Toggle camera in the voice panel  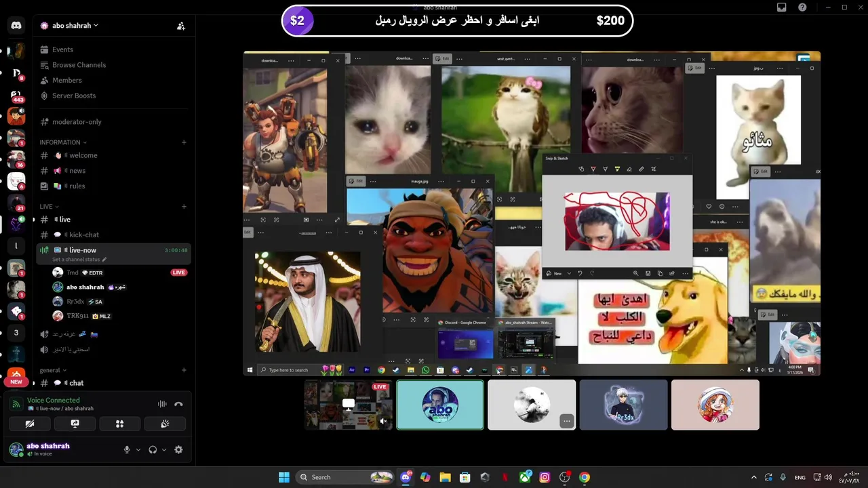[x=30, y=424]
